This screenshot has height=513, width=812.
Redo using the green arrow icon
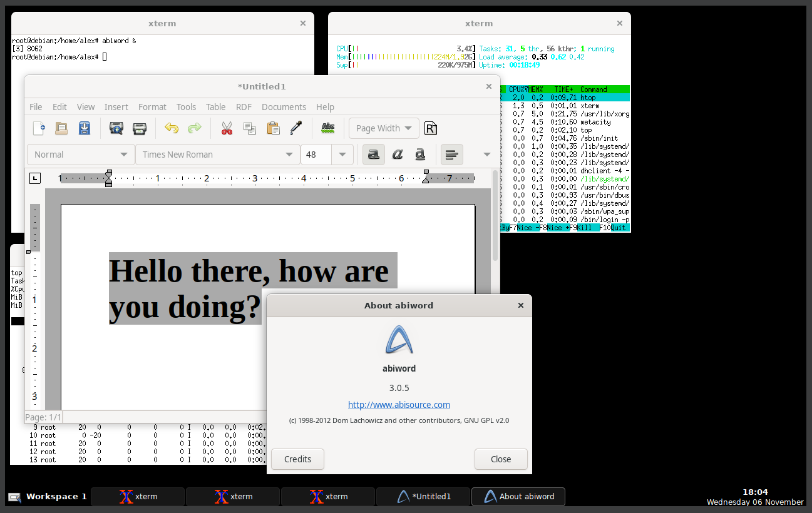[x=194, y=128]
